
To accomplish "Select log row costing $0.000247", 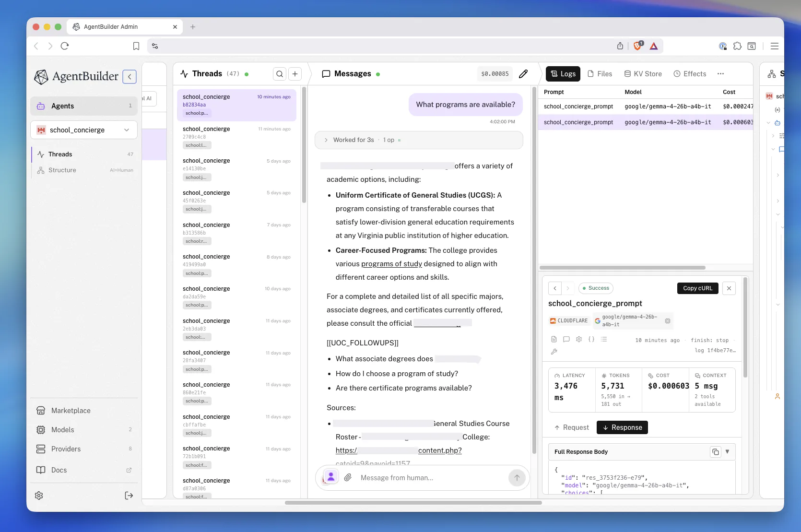I will pyautogui.click(x=646, y=106).
